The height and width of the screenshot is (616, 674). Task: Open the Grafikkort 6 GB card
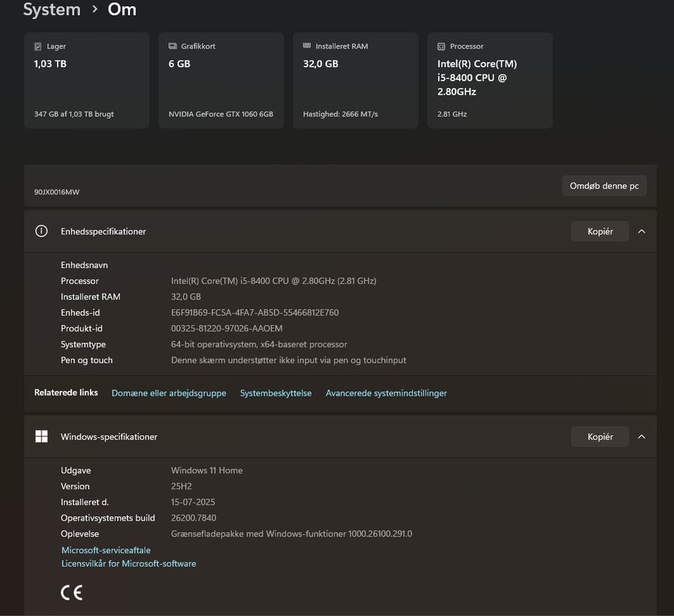point(221,80)
